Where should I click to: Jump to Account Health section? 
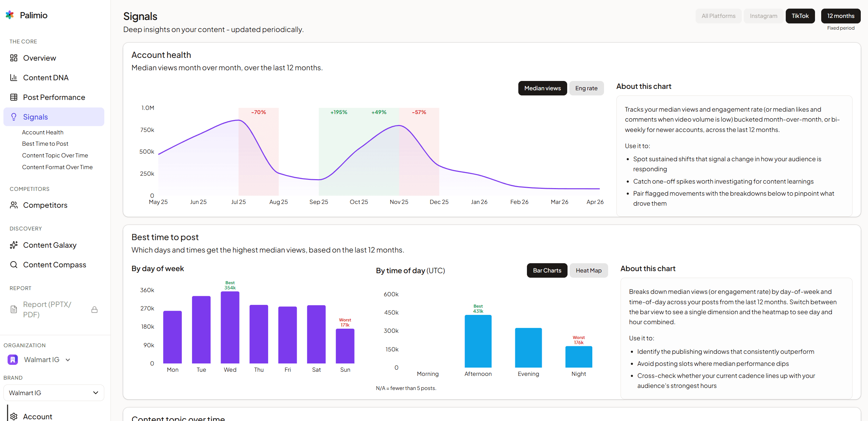[x=43, y=132]
